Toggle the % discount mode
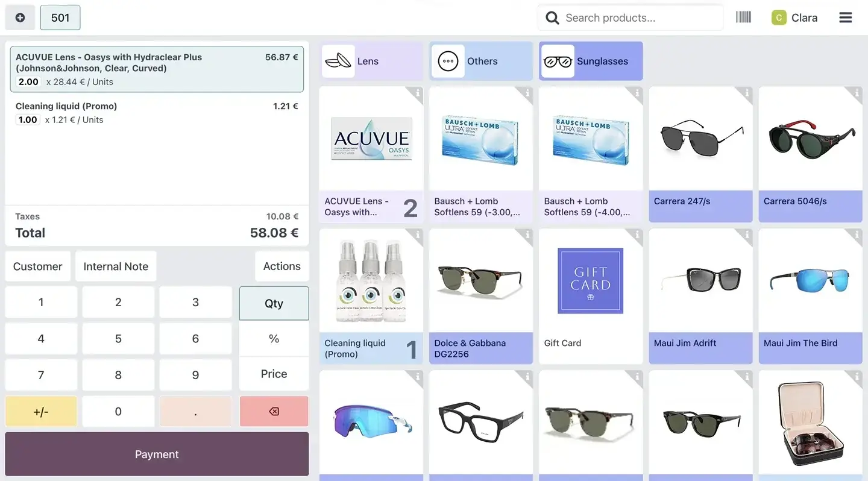868x481 pixels. tap(274, 339)
